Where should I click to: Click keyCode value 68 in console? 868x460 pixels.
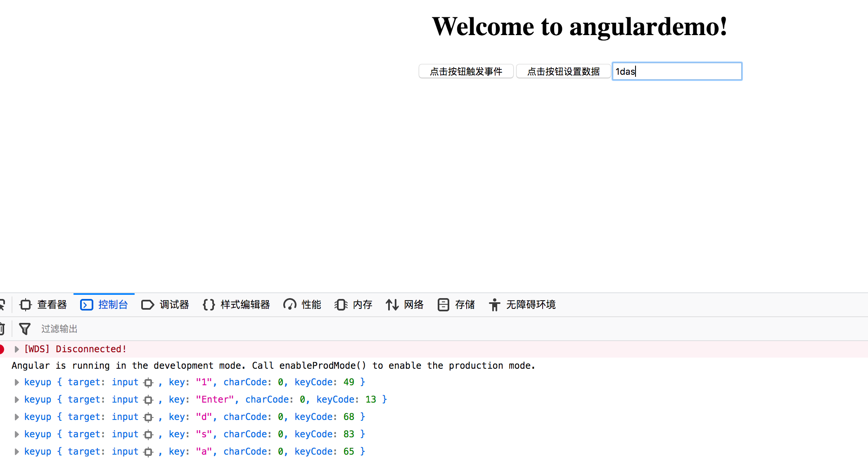coord(349,417)
